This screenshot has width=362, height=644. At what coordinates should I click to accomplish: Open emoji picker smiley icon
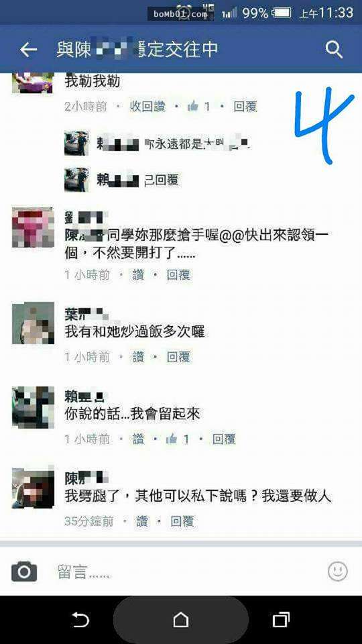338,572
